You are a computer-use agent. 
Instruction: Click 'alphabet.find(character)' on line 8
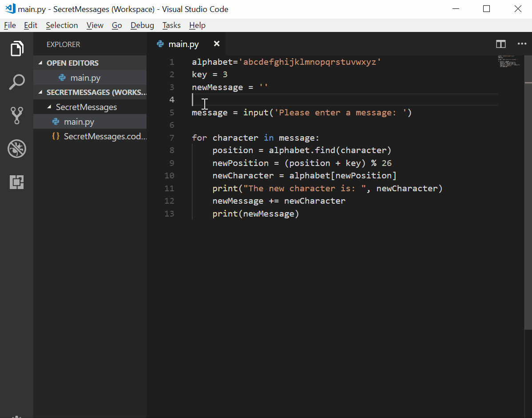point(330,150)
